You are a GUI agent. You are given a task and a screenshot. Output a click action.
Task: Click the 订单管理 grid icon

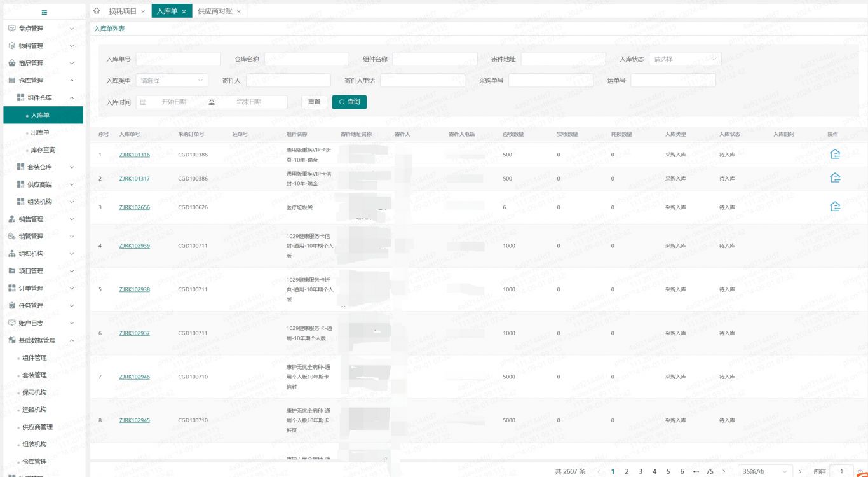12,288
